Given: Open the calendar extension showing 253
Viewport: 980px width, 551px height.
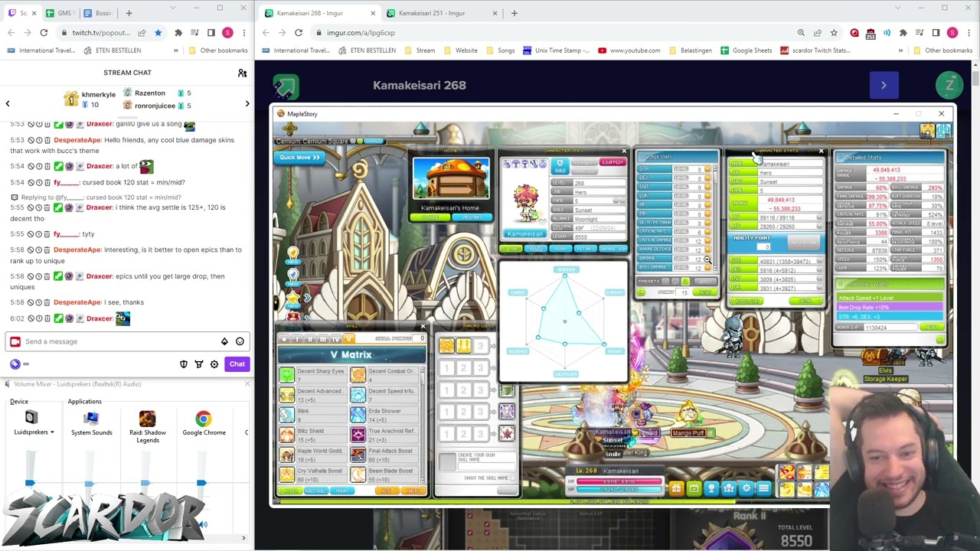Looking at the screenshot, I should point(871,33).
